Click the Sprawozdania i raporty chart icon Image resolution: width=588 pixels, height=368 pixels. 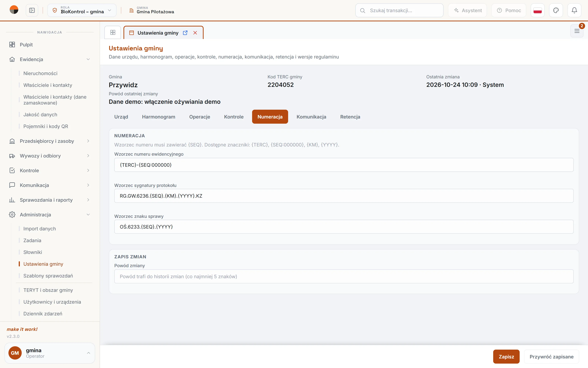click(12, 200)
